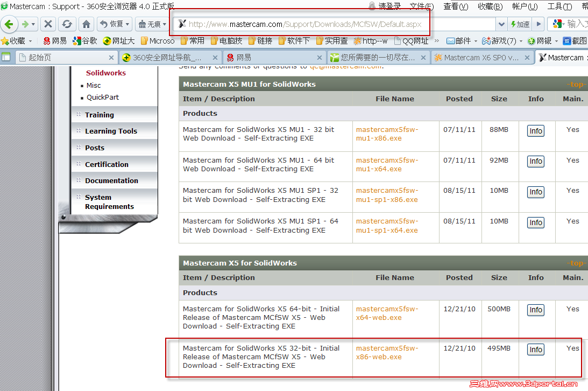Click -top- link in X5 MU1 header
The height and width of the screenshot is (391, 588).
577,84
